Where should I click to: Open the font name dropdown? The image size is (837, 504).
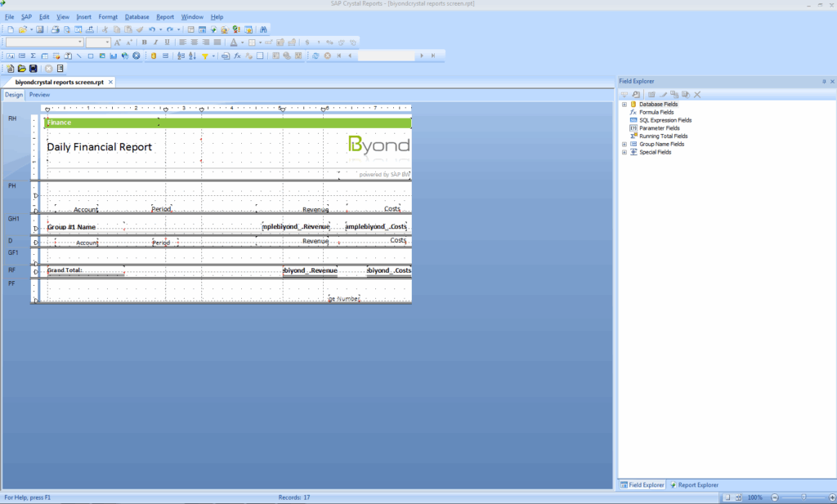(x=80, y=42)
